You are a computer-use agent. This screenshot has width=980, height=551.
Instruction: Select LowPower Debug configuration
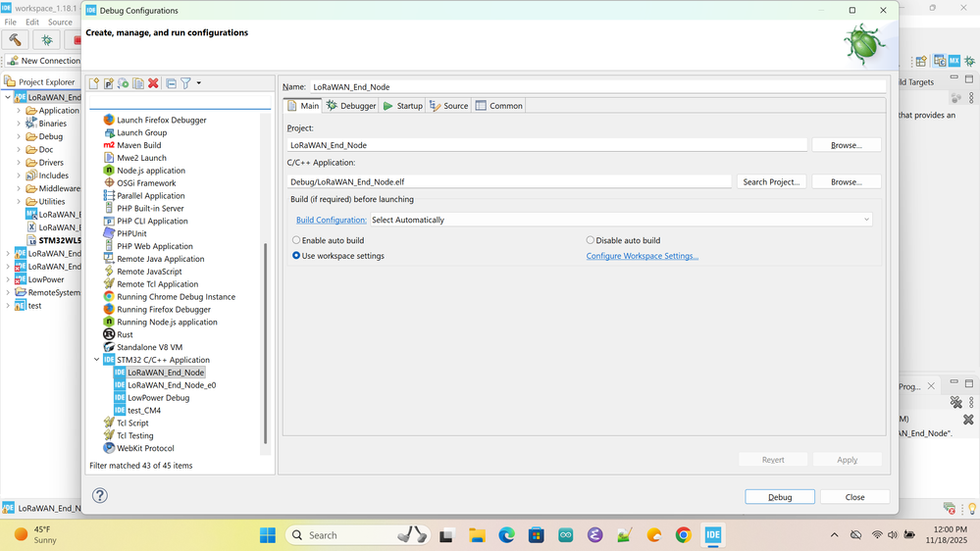[x=158, y=397]
